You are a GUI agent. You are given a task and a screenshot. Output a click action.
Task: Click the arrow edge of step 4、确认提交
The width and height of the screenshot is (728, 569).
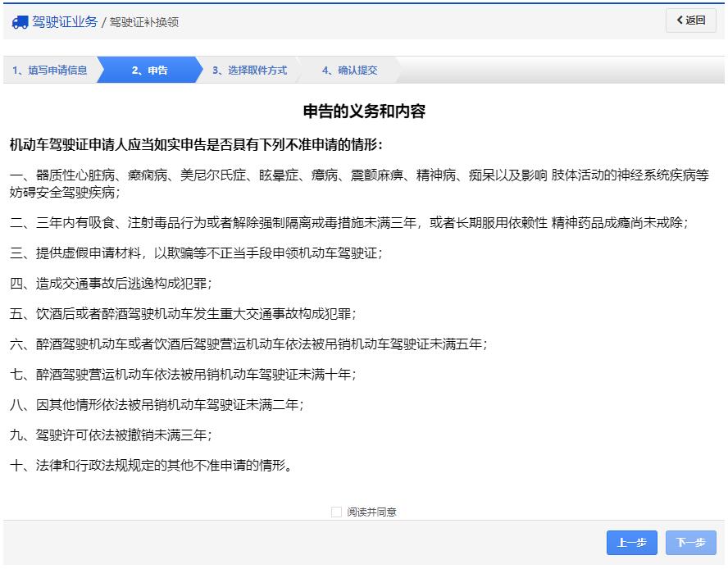pyautogui.click(x=397, y=70)
